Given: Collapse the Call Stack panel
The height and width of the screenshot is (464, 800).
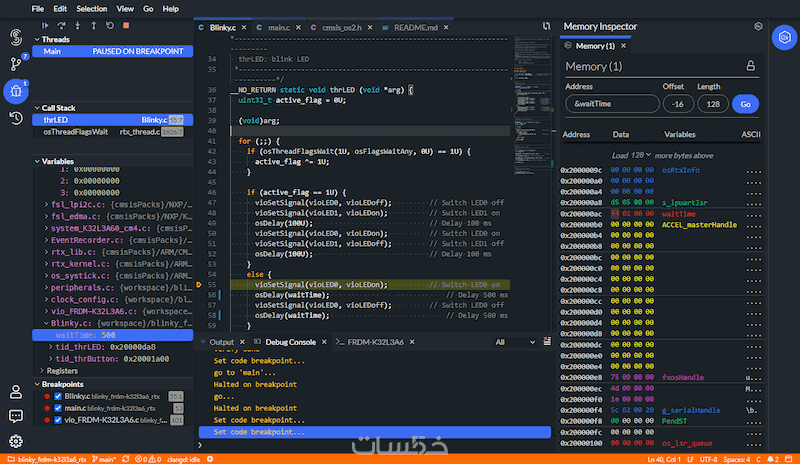Looking at the screenshot, I should [x=59, y=106].
